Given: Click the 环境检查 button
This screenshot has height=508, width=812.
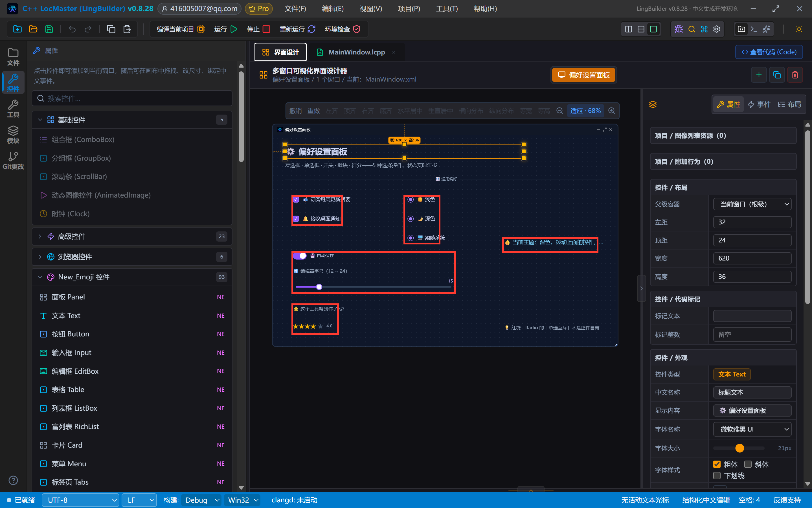Looking at the screenshot, I should [x=343, y=29].
